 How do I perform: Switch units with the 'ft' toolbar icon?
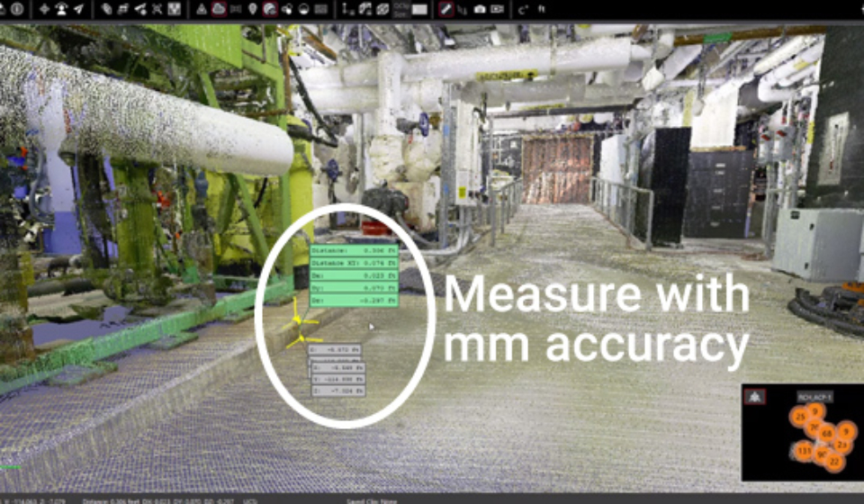tap(542, 9)
